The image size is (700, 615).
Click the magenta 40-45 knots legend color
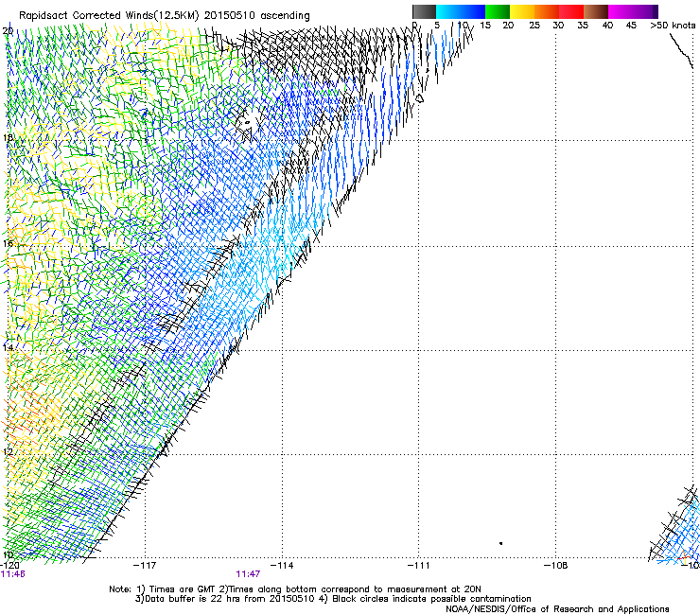click(x=621, y=11)
